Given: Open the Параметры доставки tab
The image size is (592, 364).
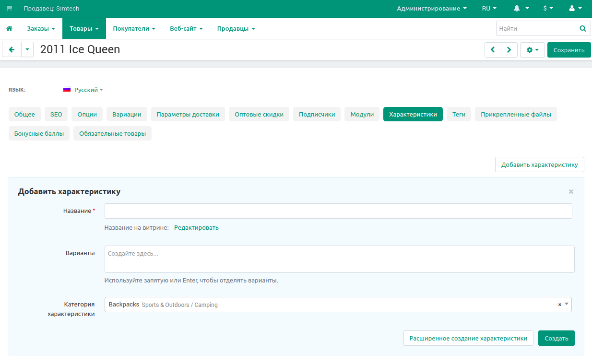Looking at the screenshot, I should pos(188,114).
